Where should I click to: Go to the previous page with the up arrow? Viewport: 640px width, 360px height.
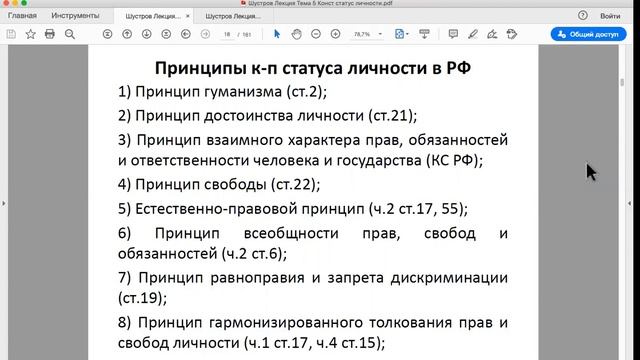click(x=127, y=34)
